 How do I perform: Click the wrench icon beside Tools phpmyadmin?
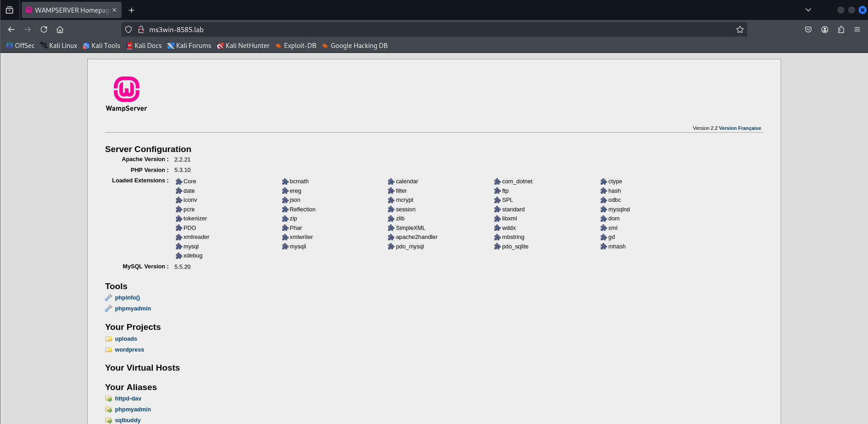(109, 309)
